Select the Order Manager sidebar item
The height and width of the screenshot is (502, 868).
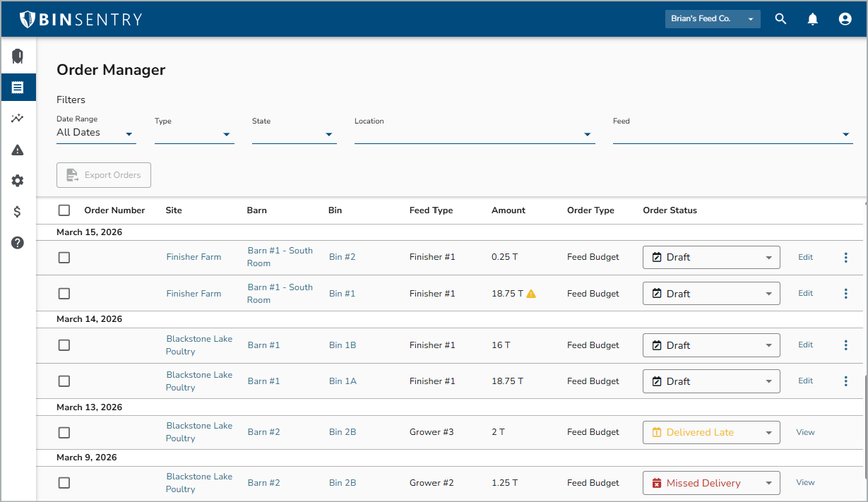pos(18,88)
